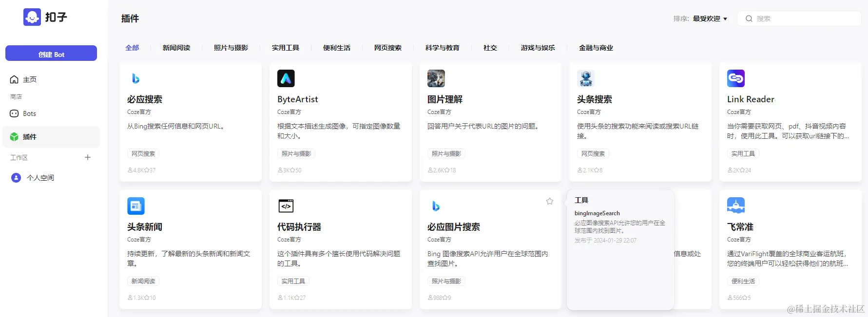Click the 必应图片搜索 Bing icon
This screenshot has width=868, height=317.
click(436, 206)
